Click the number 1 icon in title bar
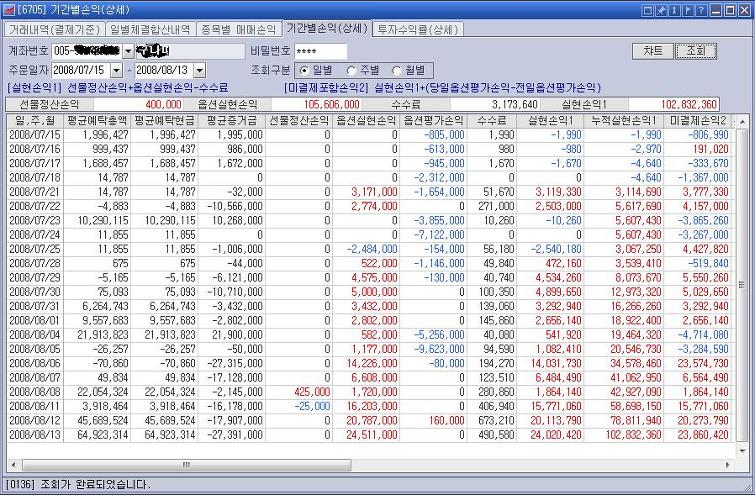This screenshot has height=495, width=755. coord(675,10)
